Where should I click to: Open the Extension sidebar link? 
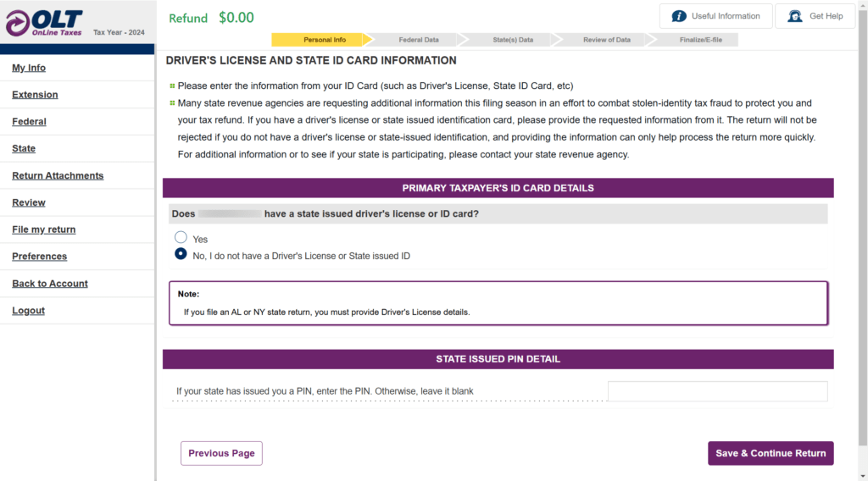tap(35, 95)
